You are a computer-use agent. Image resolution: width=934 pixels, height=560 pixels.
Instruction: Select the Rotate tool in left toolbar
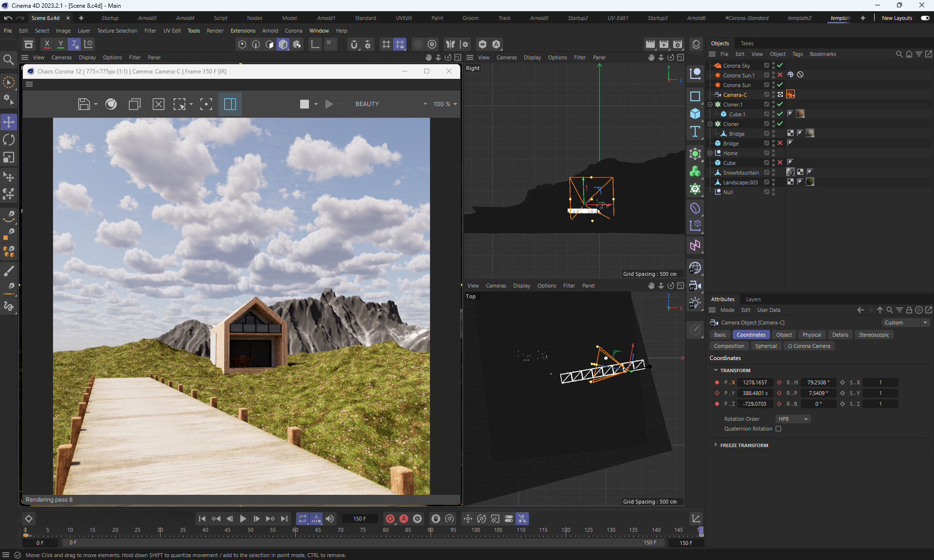click(9, 140)
